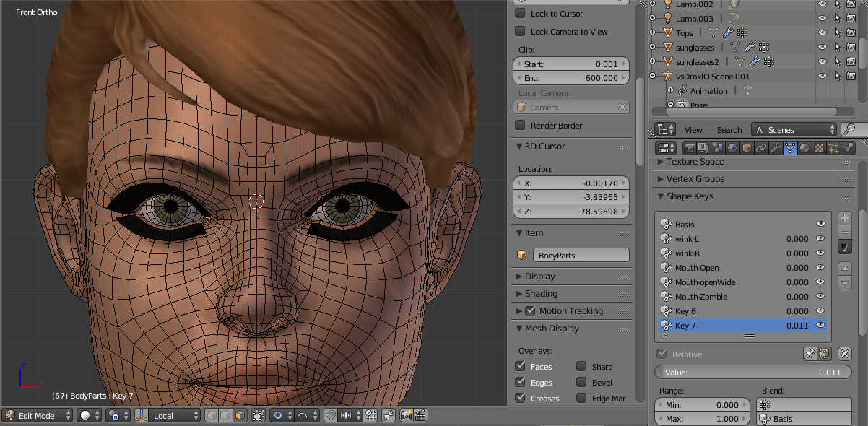
Task: Open the World properties tab
Action: point(733,148)
